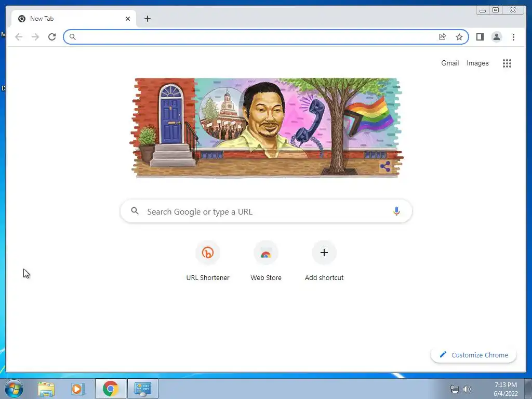This screenshot has width=532, height=399.
Task: Share this page icon in address bar
Action: click(443, 37)
